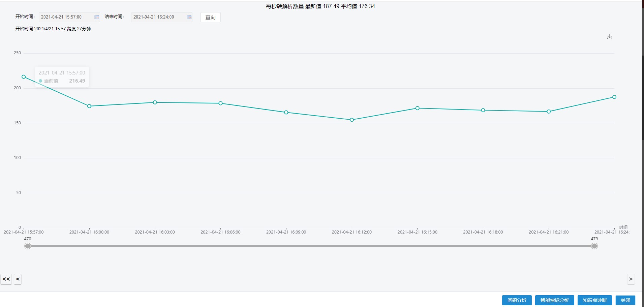
Task: Open 知识点诊断 knowledge diagnosis
Action: [x=594, y=300]
